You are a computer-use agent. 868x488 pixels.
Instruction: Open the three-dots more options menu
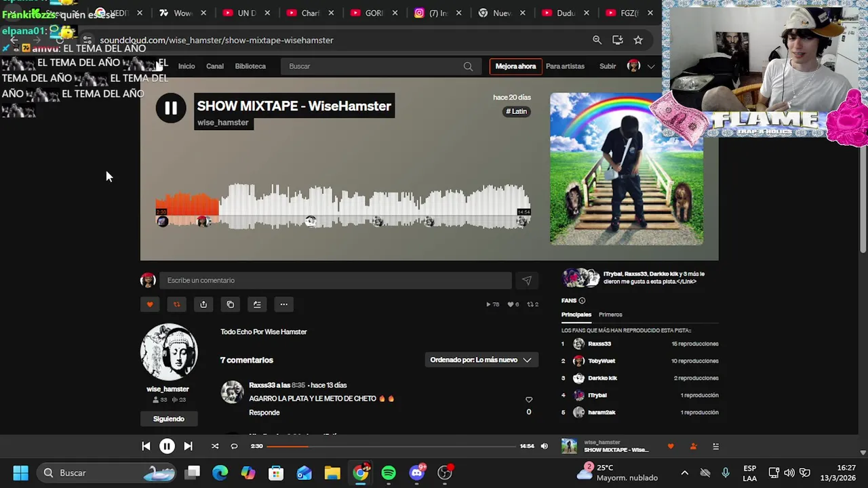tap(284, 304)
